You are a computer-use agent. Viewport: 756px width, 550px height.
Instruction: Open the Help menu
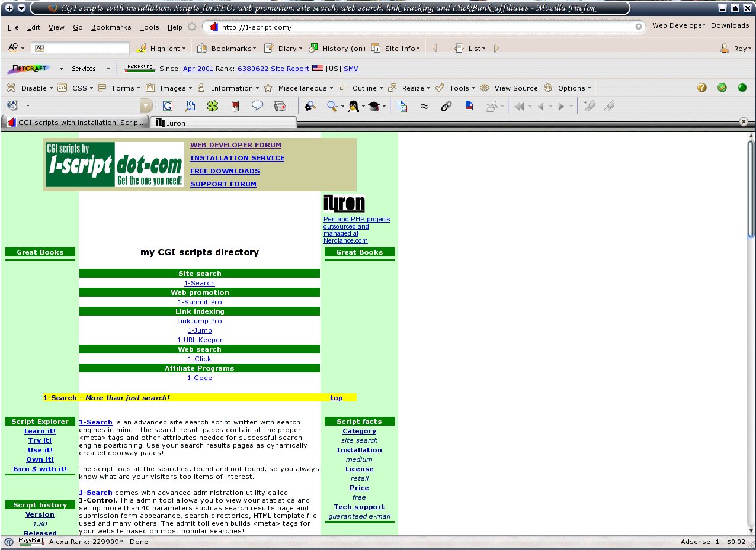click(175, 27)
